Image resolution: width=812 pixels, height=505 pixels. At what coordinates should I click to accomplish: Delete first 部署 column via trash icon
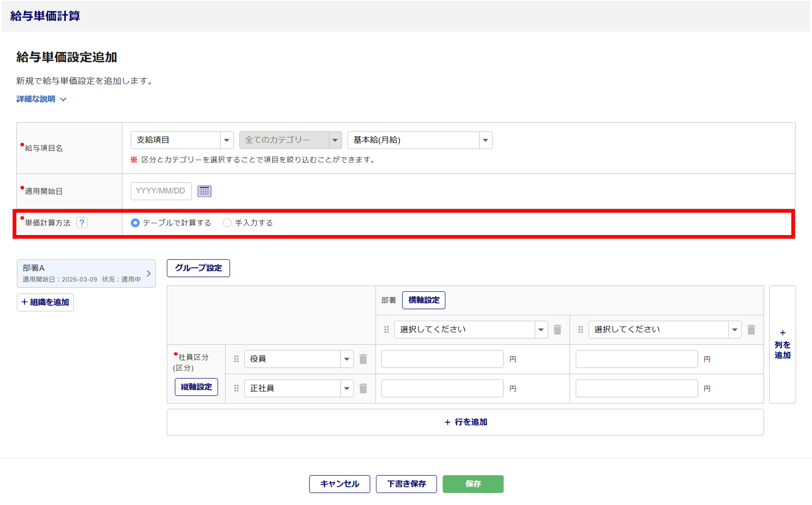[x=557, y=330]
